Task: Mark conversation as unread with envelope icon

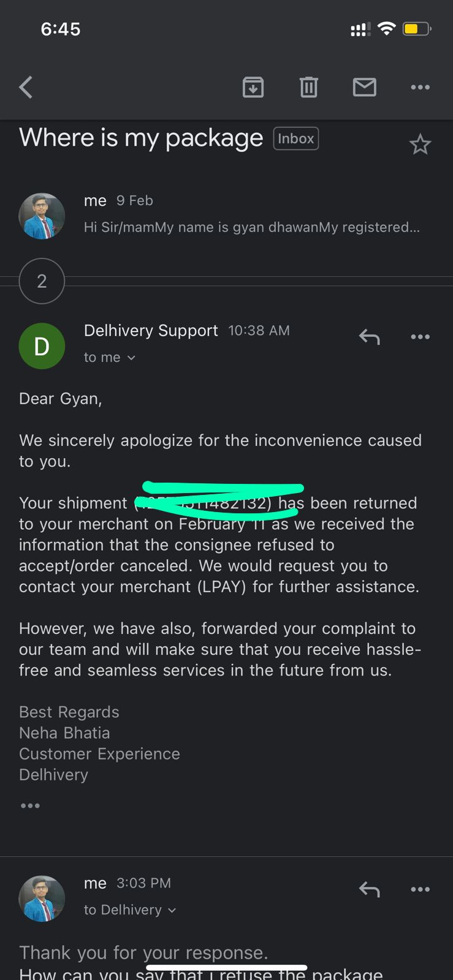Action: pyautogui.click(x=364, y=88)
